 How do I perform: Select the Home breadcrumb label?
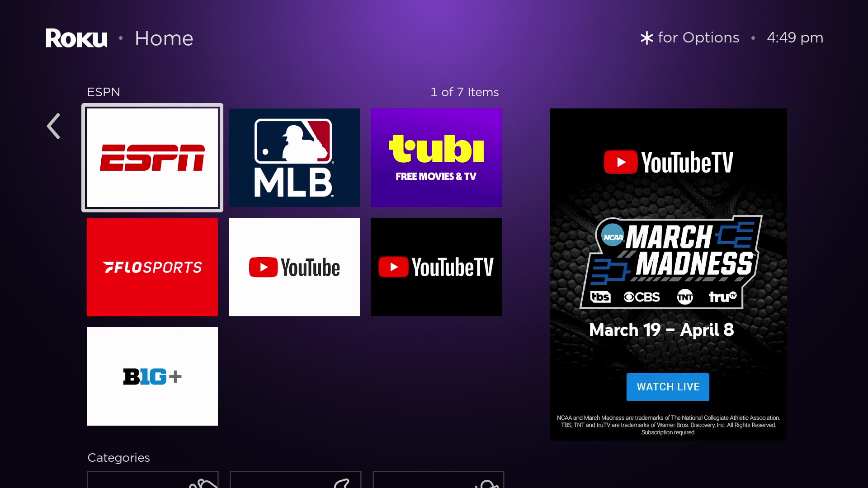click(x=164, y=38)
